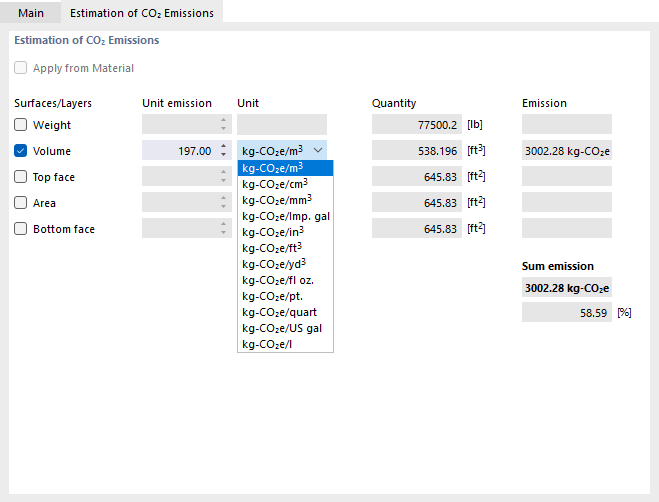Select the Estimation of CO₂ Emissions tab
659x502 pixels.
pos(142,12)
